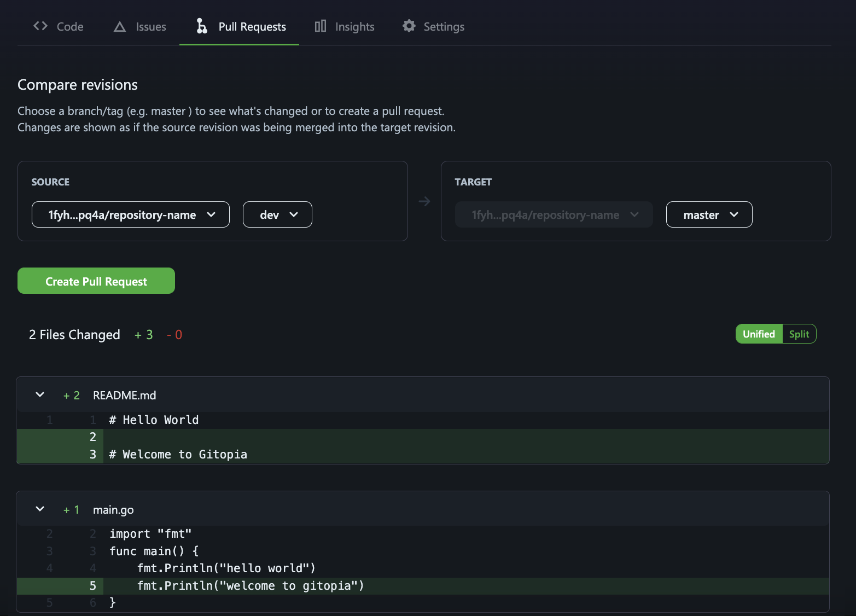
Task: Click the Pull Requests branch icon
Action: pos(202,26)
